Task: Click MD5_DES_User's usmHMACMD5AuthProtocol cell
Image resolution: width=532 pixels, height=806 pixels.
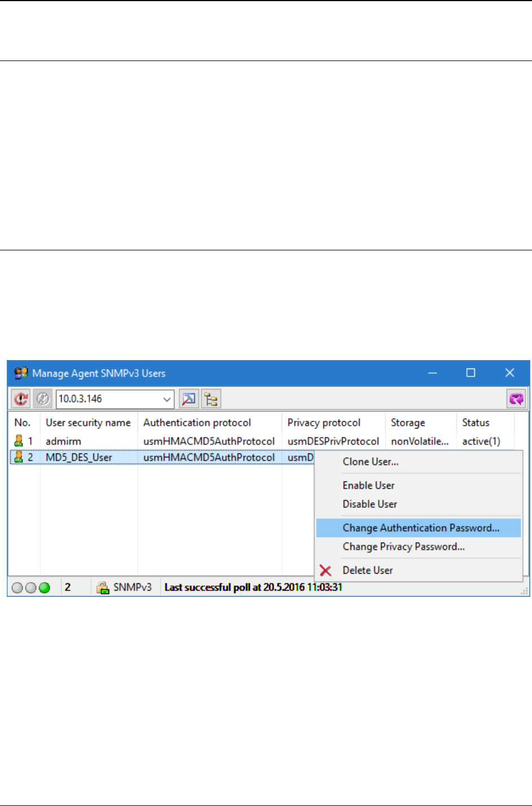Action: [209, 457]
